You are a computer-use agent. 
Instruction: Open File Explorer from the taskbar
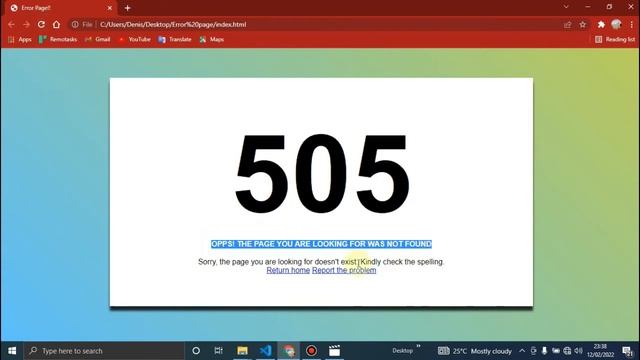point(242,351)
